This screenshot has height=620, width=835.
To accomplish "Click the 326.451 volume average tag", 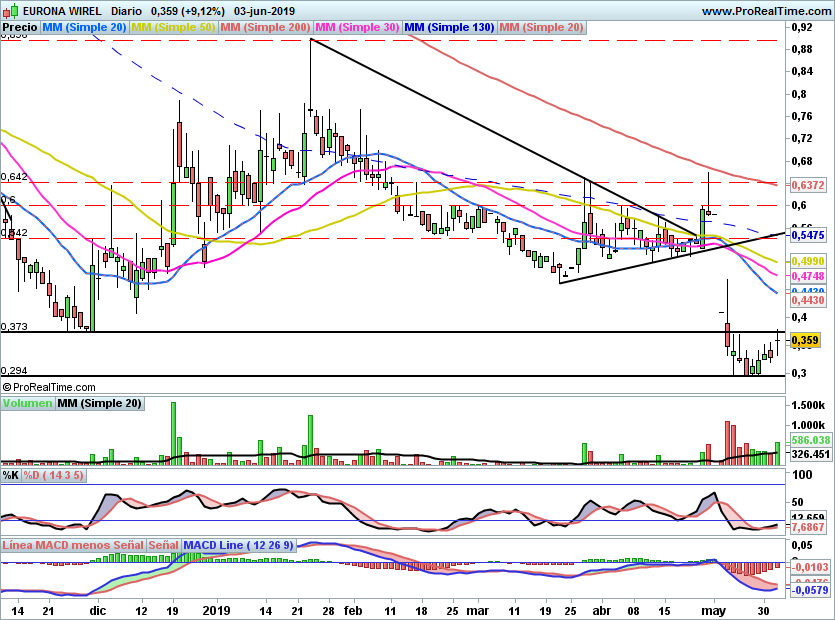I will click(811, 454).
